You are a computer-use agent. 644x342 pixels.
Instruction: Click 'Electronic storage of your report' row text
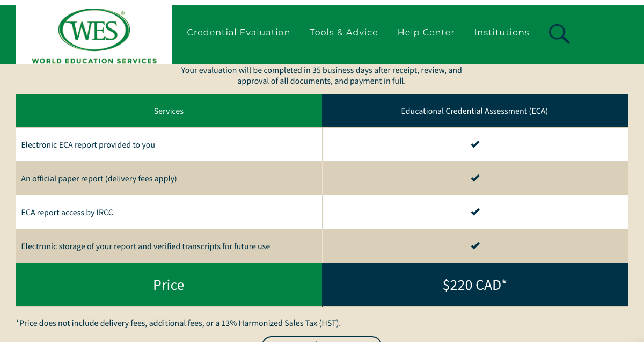145,246
